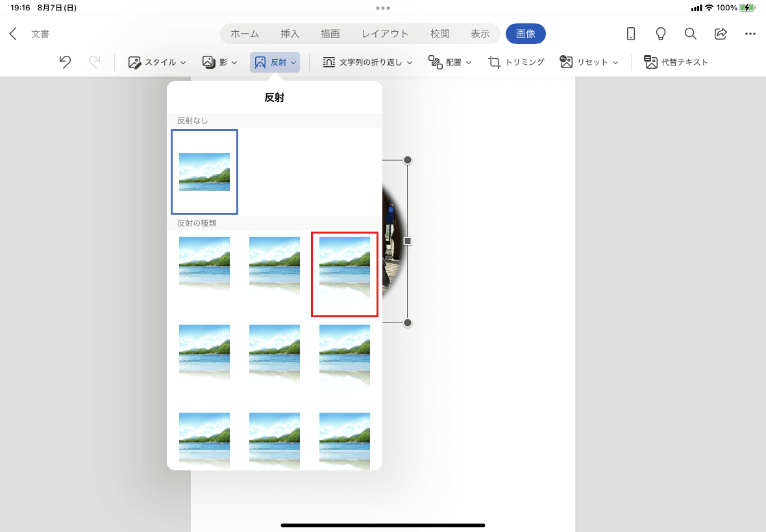The image size is (766, 532).
Task: Open the 配置 arrange dropdown
Action: pyautogui.click(x=450, y=62)
